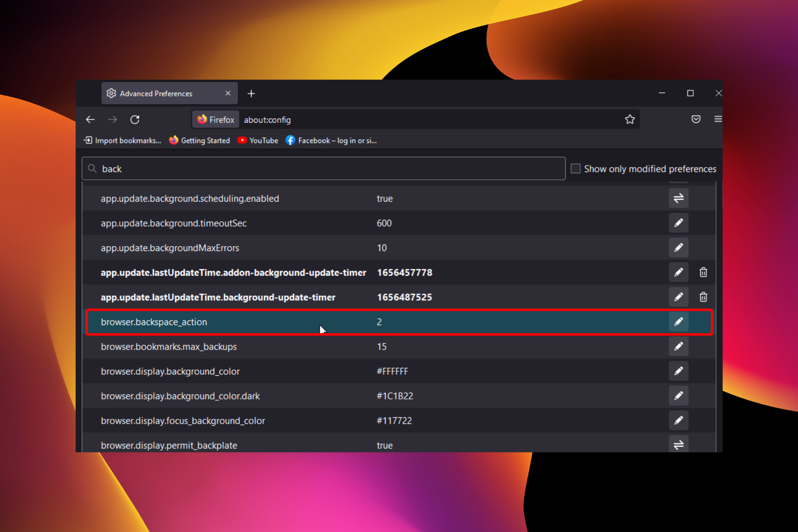Screen dimensions: 798x532
Task: Edit browser.display.focus_background_color value
Action: point(678,421)
